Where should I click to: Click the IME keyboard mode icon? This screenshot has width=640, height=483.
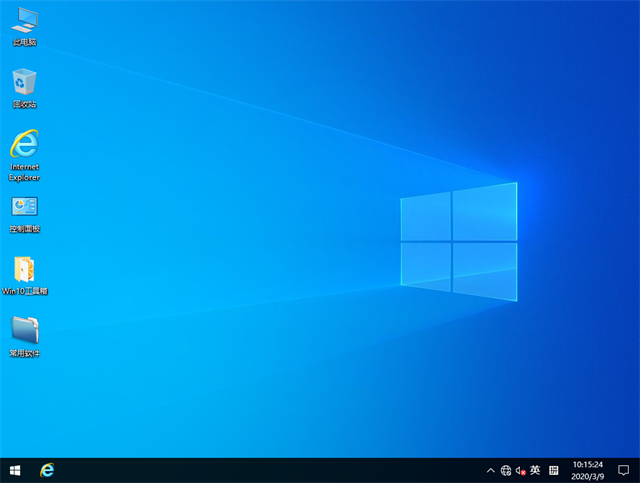[x=553, y=470]
